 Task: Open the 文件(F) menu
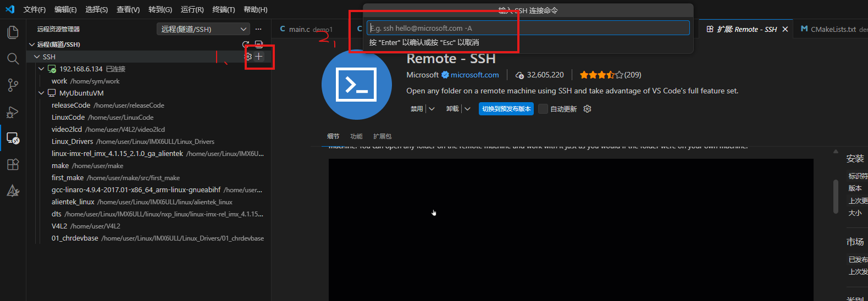[35, 9]
